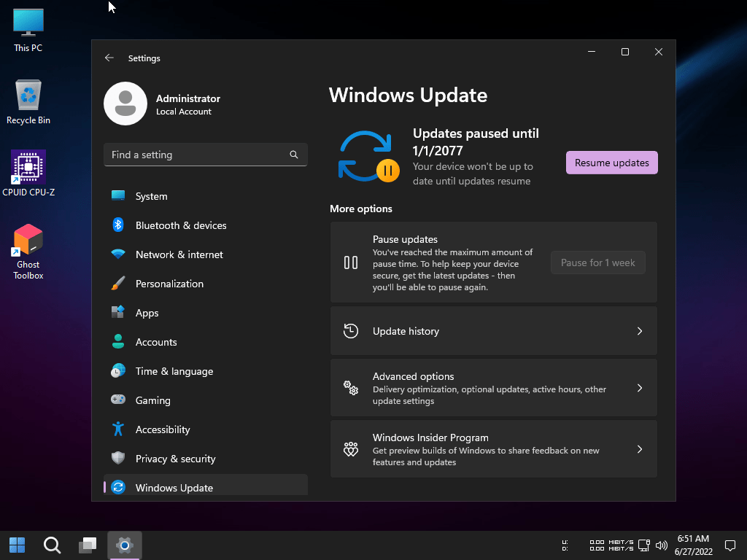
Task: Expand the Update history row
Action: pyautogui.click(x=493, y=331)
